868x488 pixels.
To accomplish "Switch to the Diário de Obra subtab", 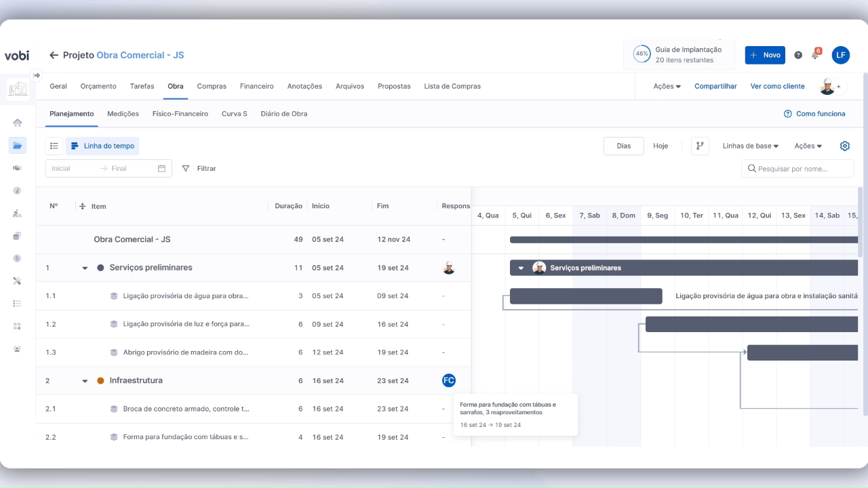I will point(284,114).
